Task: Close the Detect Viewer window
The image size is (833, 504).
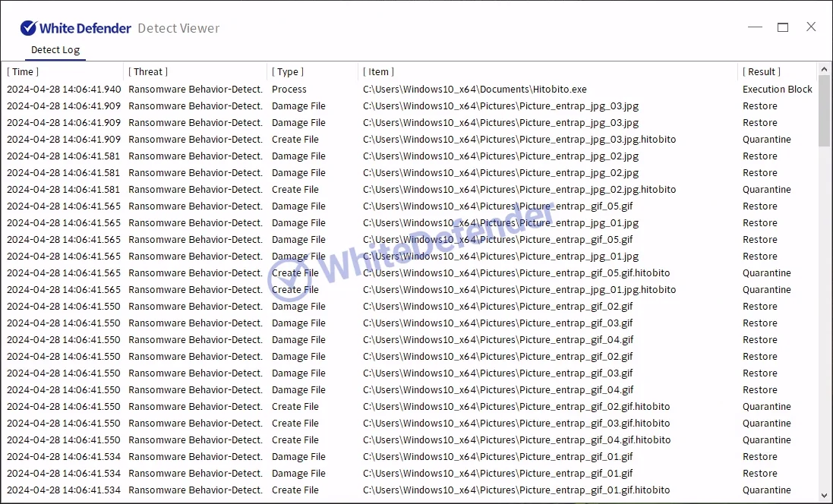Action: (x=811, y=27)
